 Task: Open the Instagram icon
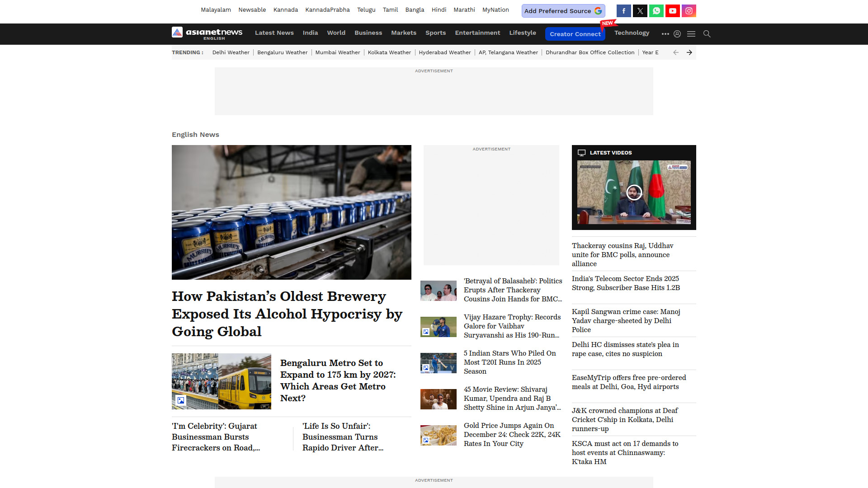point(689,10)
